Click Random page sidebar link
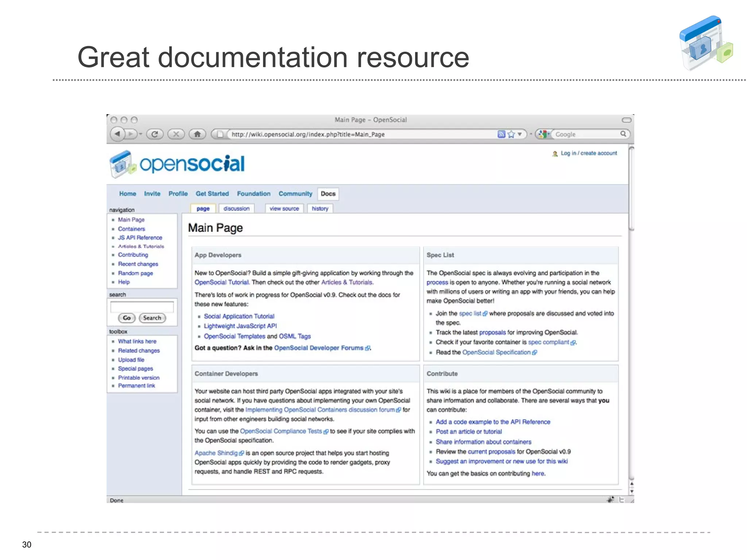Screen dimensions: 747x560 coord(135,273)
